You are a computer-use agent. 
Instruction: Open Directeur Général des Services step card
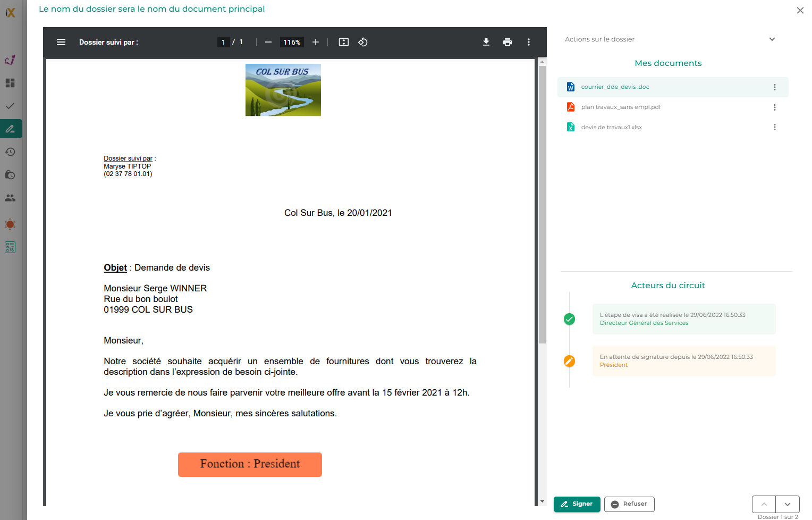coord(684,319)
